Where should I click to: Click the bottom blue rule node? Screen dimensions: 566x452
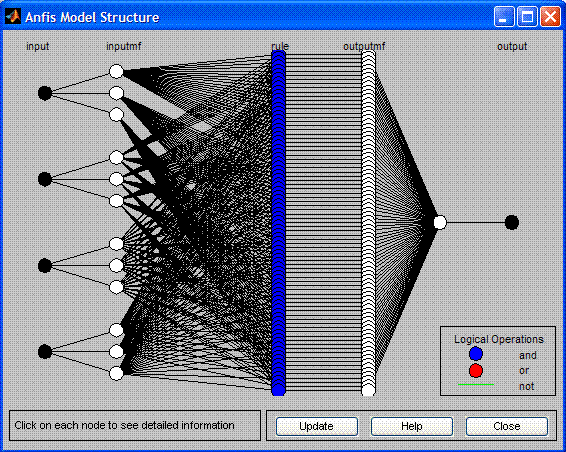278,390
